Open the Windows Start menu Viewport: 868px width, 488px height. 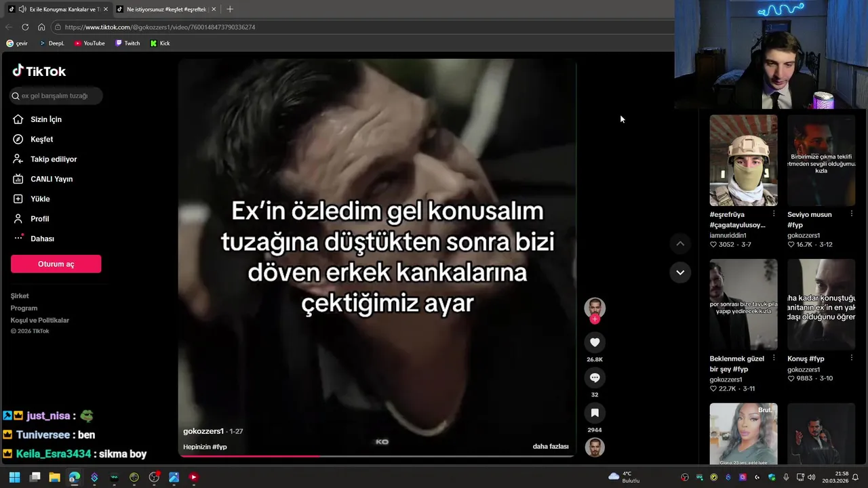[x=14, y=477]
